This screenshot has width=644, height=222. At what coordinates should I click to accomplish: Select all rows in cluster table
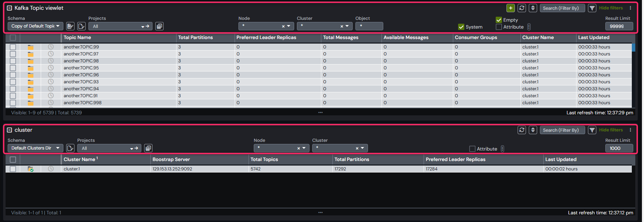[13, 160]
